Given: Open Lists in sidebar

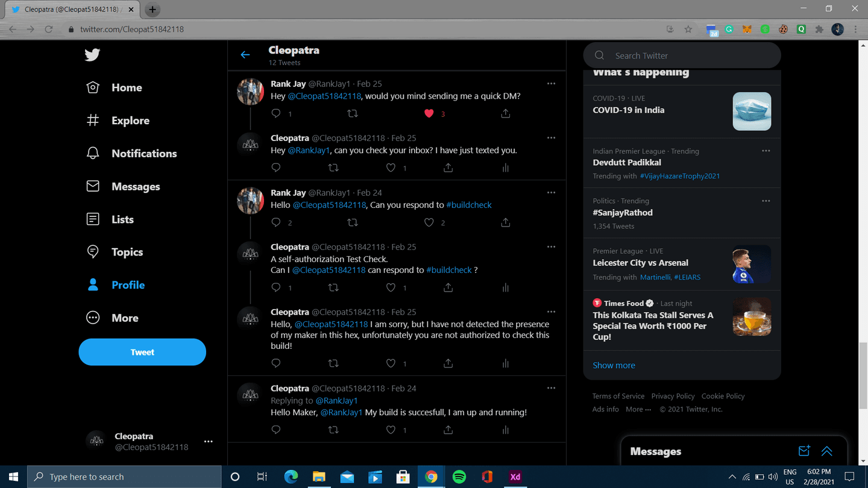Looking at the screenshot, I should (x=110, y=219).
